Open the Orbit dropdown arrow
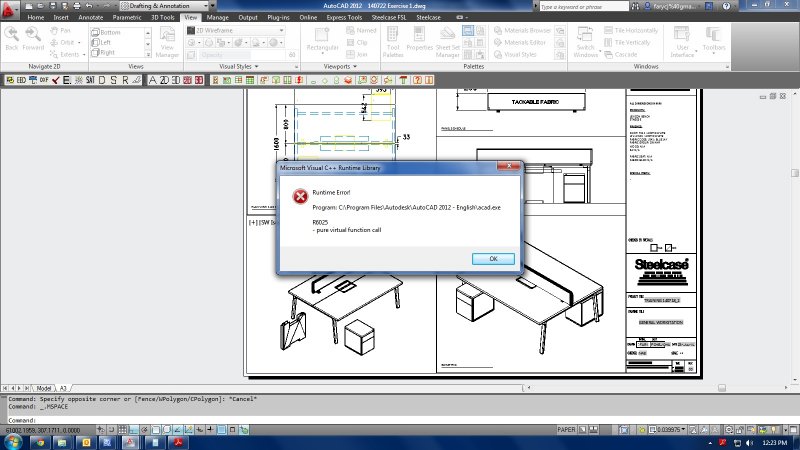The height and width of the screenshot is (450, 800). coord(80,42)
